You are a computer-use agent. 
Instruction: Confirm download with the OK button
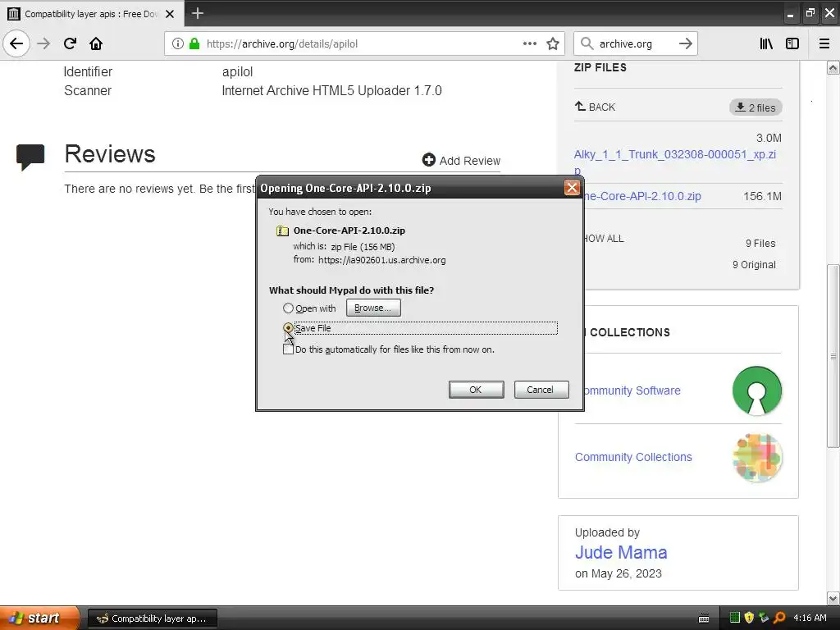476,390
